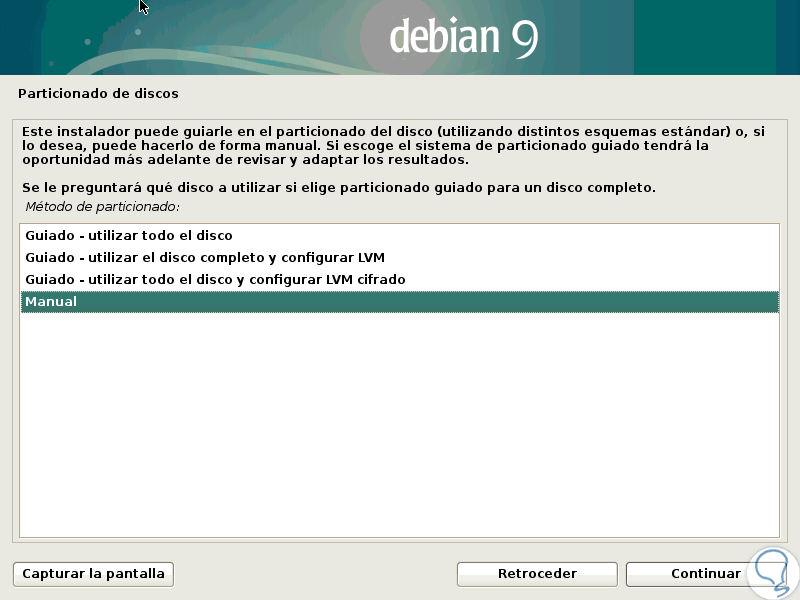
Task: Go back with the Retroceder button
Action: coord(537,574)
